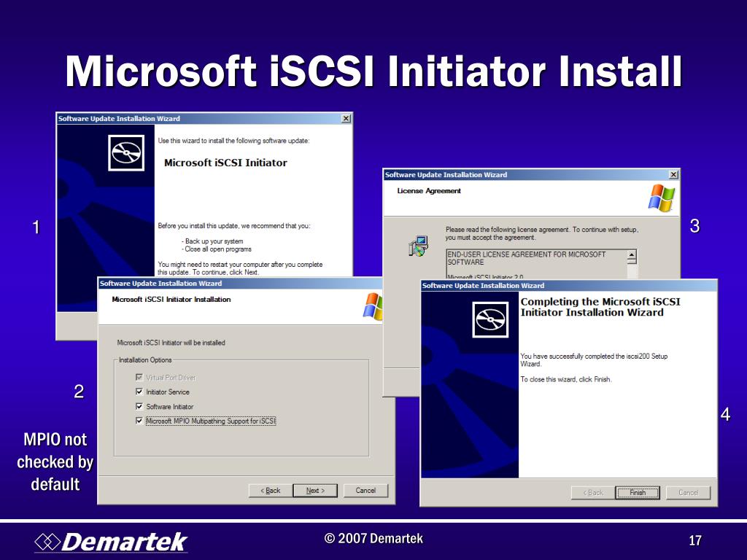The image size is (747, 560).
Task: Click the Demartek diamond logo icon
Action: coord(47,542)
